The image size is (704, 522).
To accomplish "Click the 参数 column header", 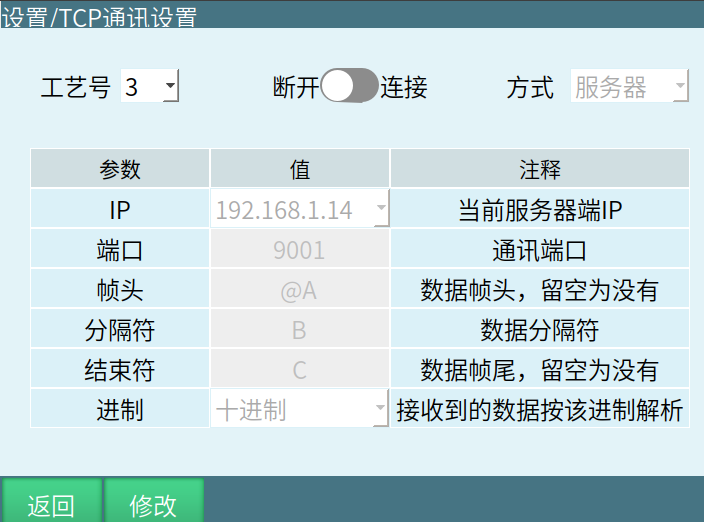I will (120, 168).
